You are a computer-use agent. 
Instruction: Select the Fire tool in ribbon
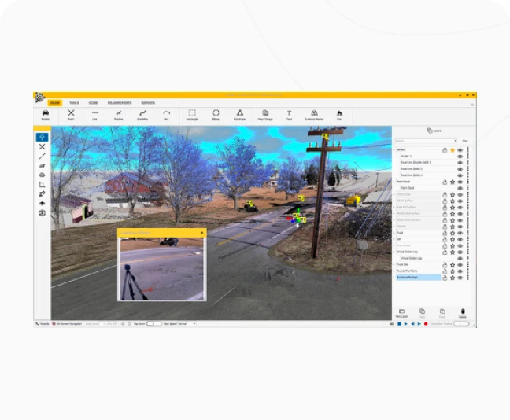(339, 114)
